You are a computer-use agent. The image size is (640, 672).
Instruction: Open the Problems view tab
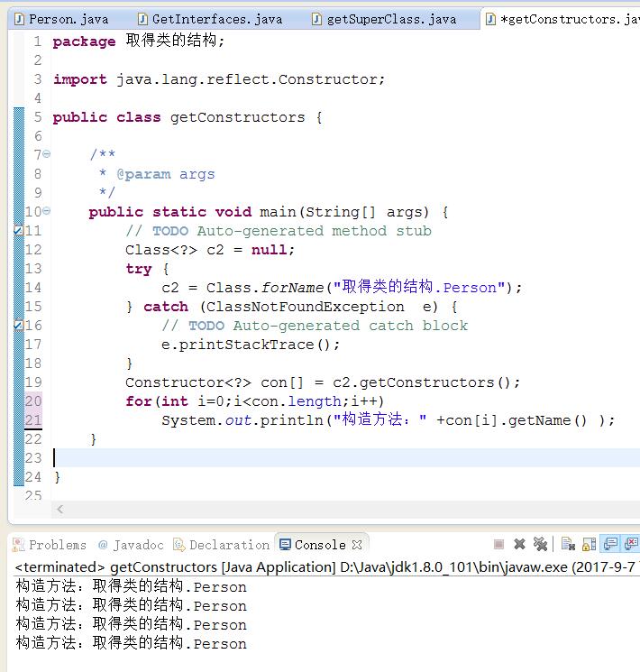click(50, 545)
